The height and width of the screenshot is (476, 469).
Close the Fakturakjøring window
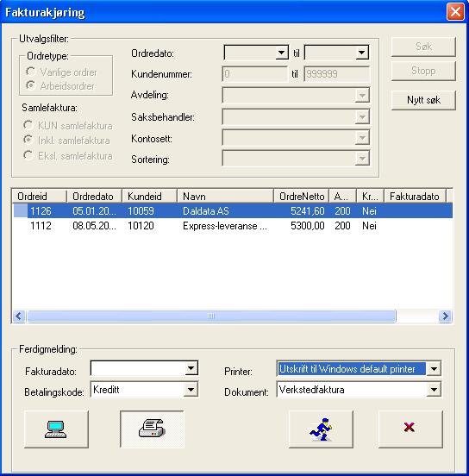pos(455,12)
